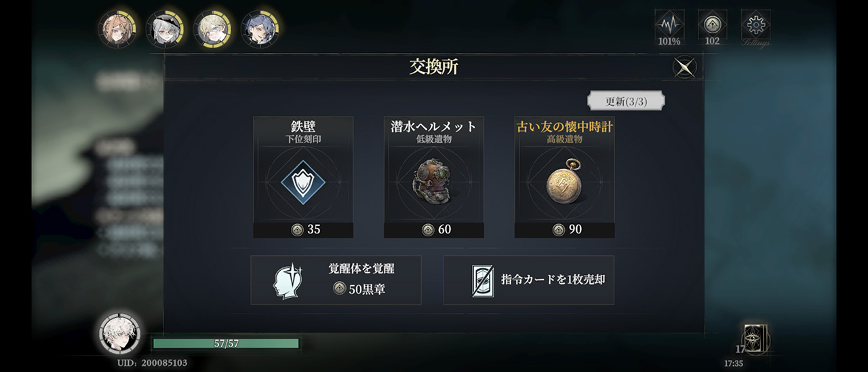Select the 鉄壁 shield engraving icon
The height and width of the screenshot is (372, 868).
pyautogui.click(x=303, y=183)
